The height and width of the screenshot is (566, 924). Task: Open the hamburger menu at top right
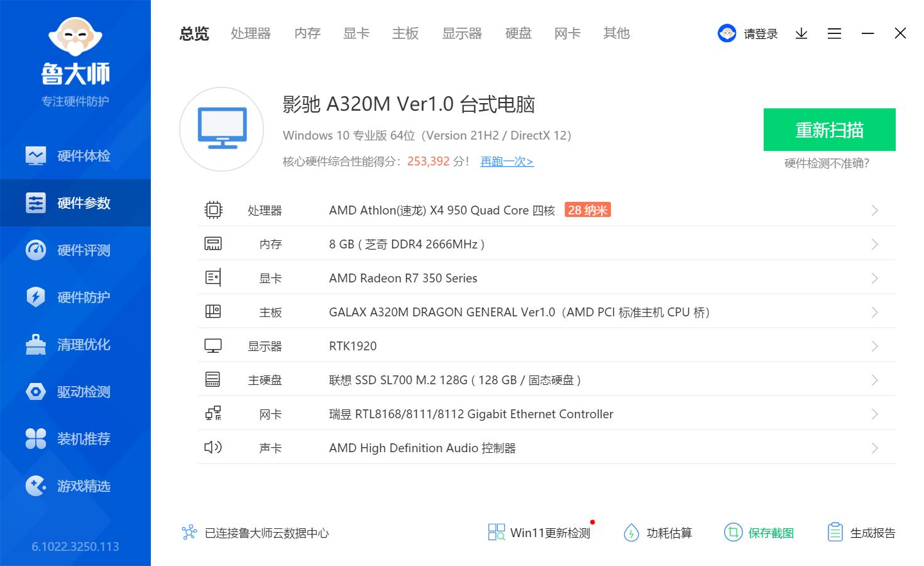point(834,33)
